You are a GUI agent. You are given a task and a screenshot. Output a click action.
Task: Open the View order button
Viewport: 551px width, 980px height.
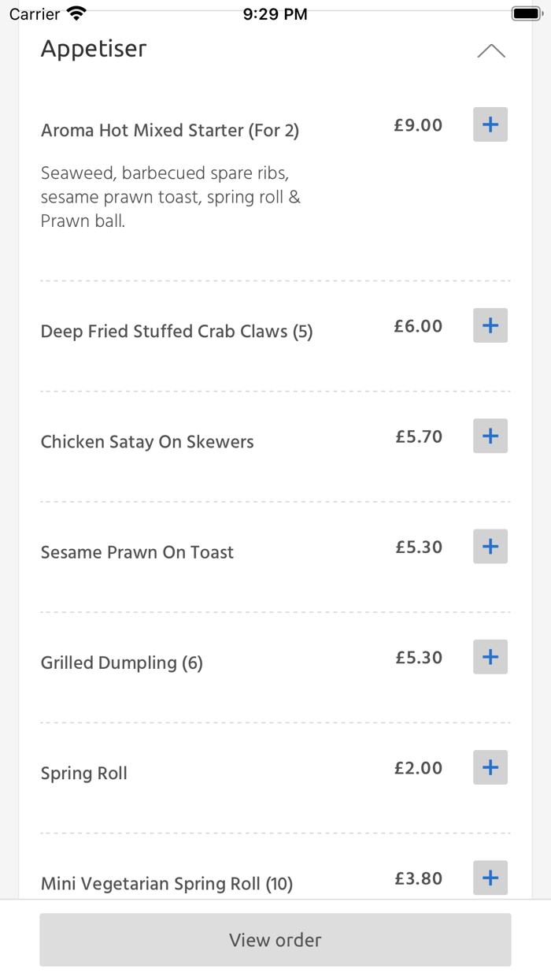(275, 940)
